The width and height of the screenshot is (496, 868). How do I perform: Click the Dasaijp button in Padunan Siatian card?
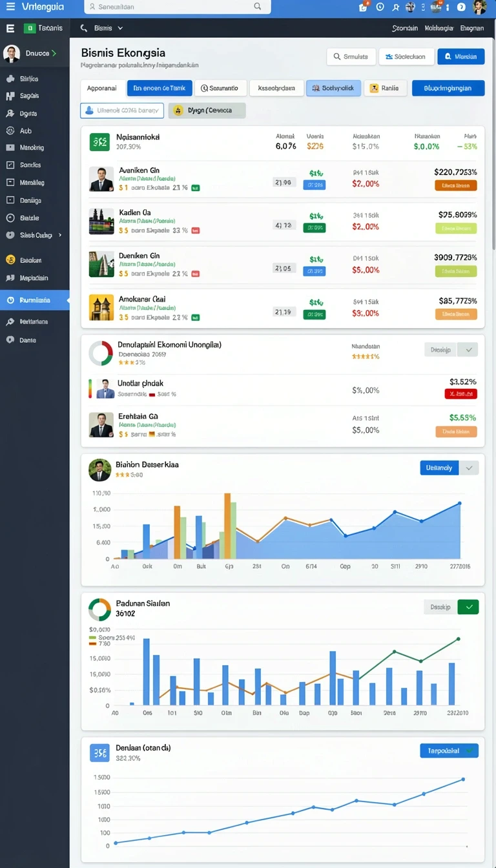[440, 607]
